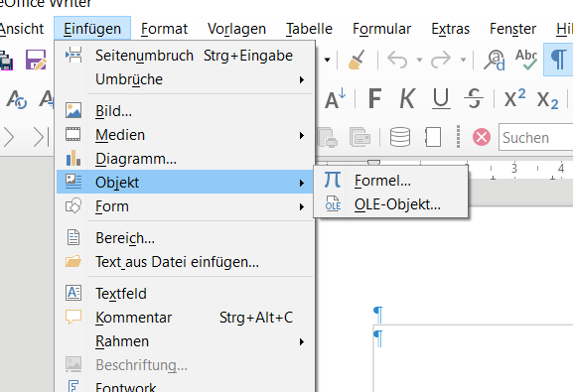The image size is (573, 392).
Task: Select Diagramm... menu entry
Action: click(x=185, y=159)
